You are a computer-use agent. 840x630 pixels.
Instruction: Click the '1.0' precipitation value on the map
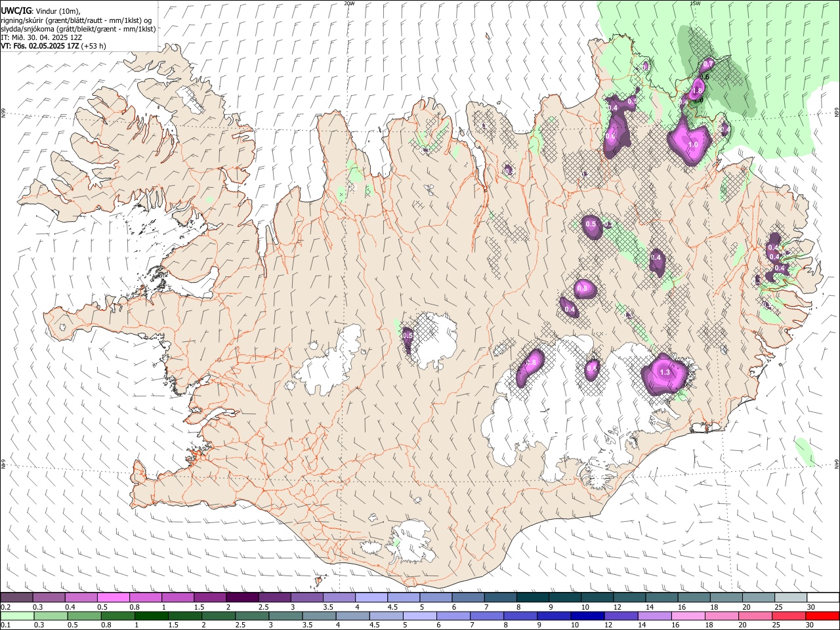[692, 144]
